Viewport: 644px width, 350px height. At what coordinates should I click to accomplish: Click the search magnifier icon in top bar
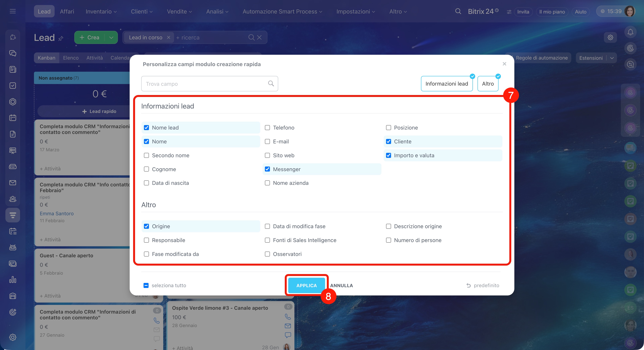tap(458, 11)
